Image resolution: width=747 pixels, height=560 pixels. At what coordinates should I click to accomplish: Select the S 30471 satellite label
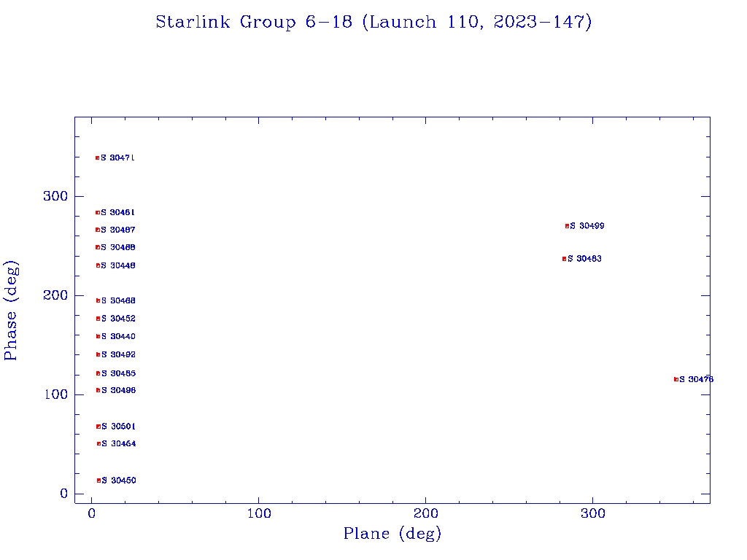pos(117,158)
